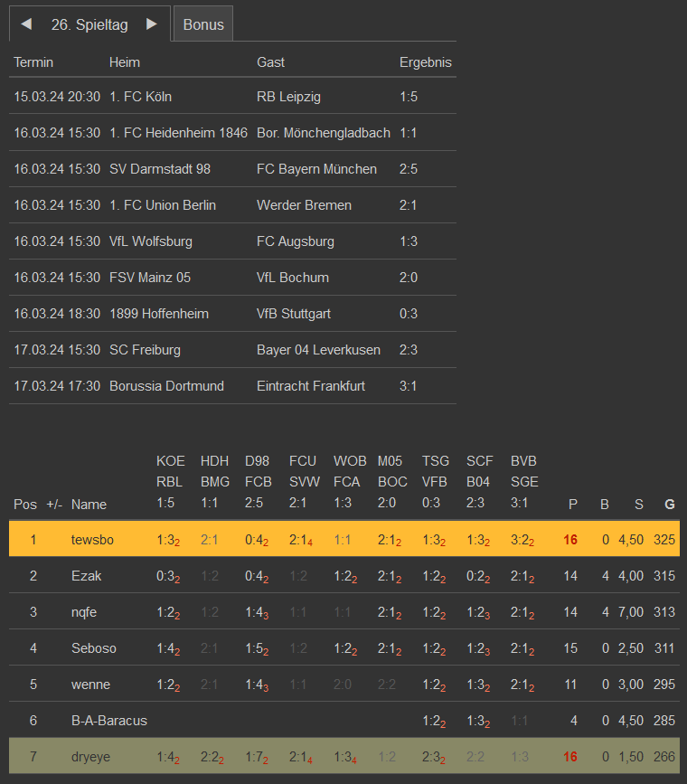Select Bayer 04 Leverkusen guest team entry
The height and width of the screenshot is (784, 687).
click(x=318, y=350)
